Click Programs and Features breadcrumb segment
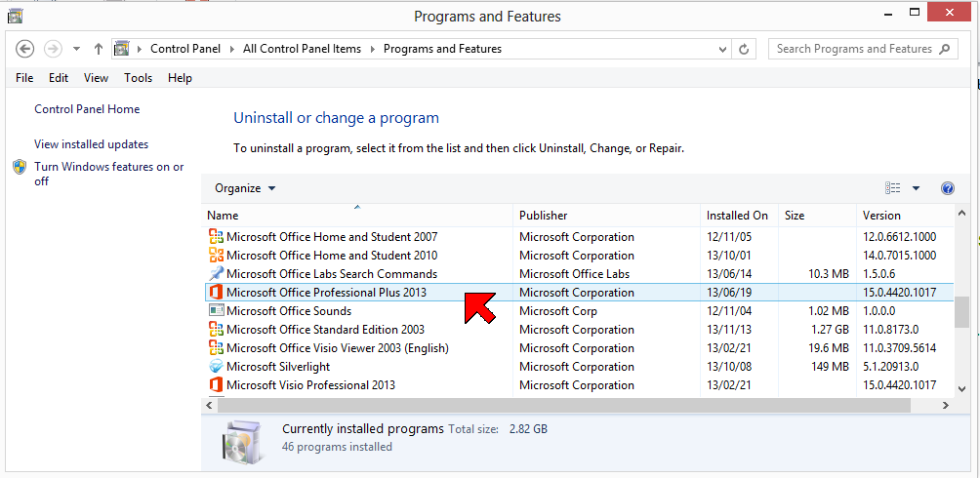Viewport: 980px width, 478px height. click(x=442, y=49)
